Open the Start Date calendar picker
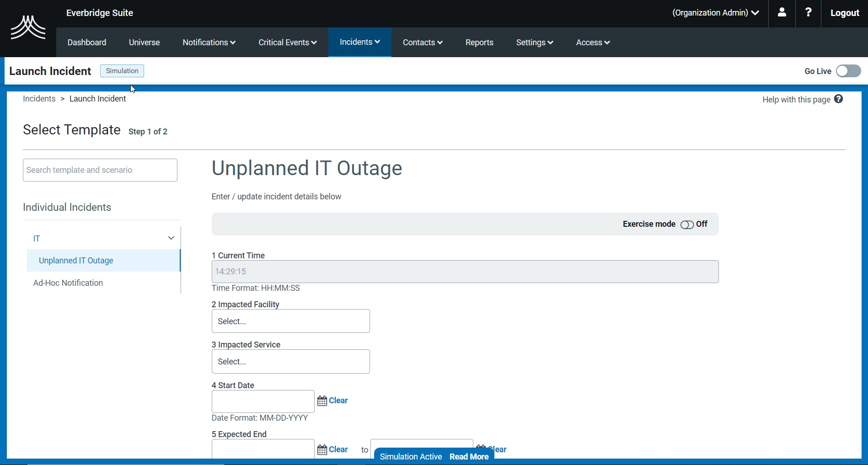The height and width of the screenshot is (465, 868). click(322, 401)
